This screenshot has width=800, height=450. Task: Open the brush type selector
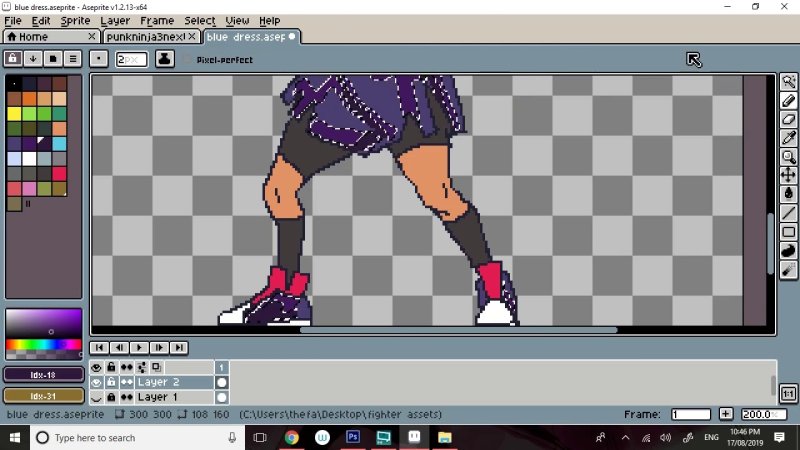98,59
